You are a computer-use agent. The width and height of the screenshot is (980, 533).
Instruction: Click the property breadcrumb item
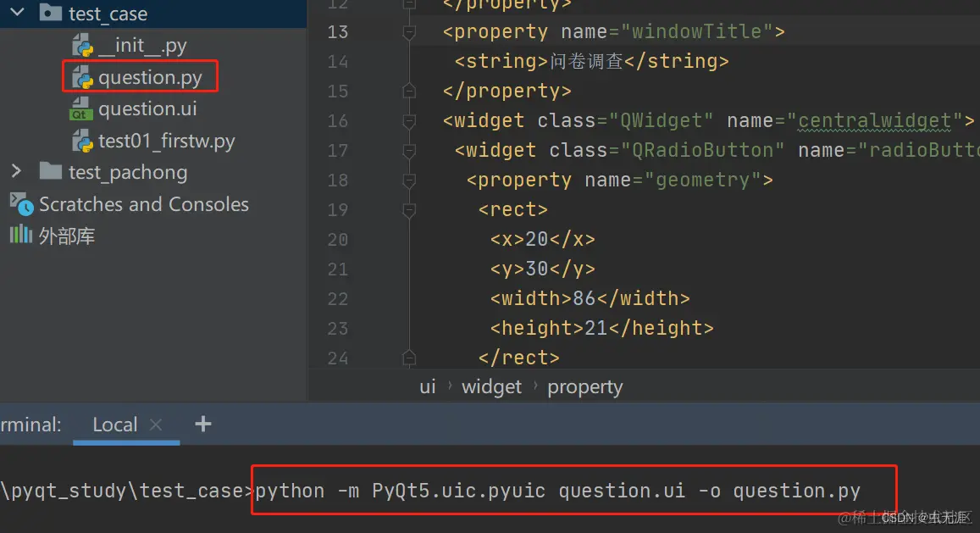point(585,387)
